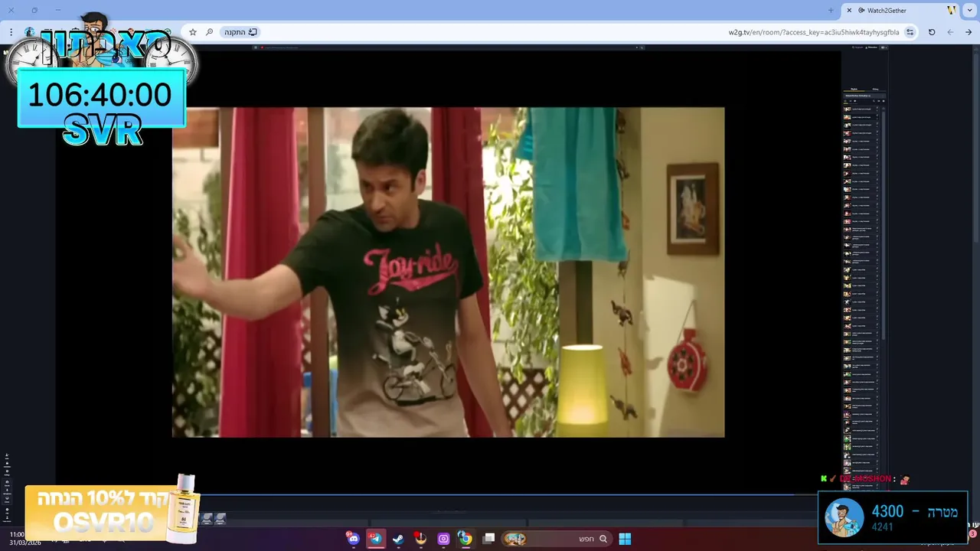Switch to the Playlists tab in the sidebar

coord(854,89)
